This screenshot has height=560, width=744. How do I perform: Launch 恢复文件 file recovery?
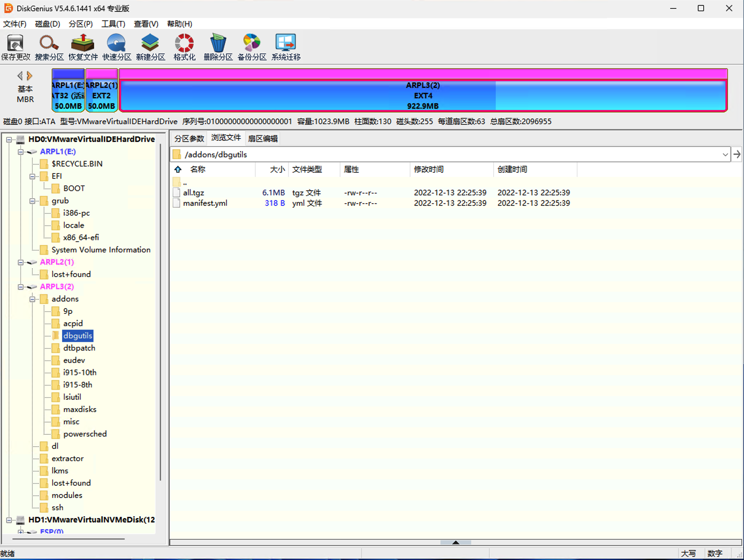(x=83, y=46)
